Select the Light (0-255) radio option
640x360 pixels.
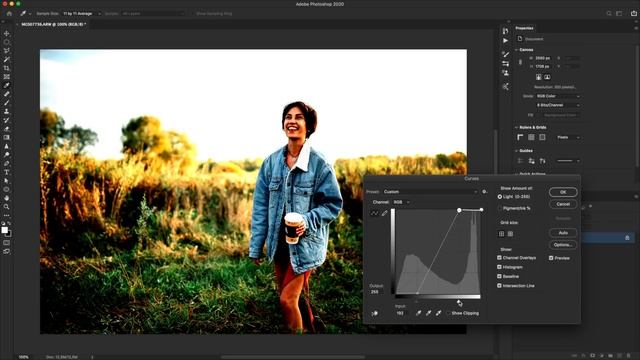click(x=500, y=197)
